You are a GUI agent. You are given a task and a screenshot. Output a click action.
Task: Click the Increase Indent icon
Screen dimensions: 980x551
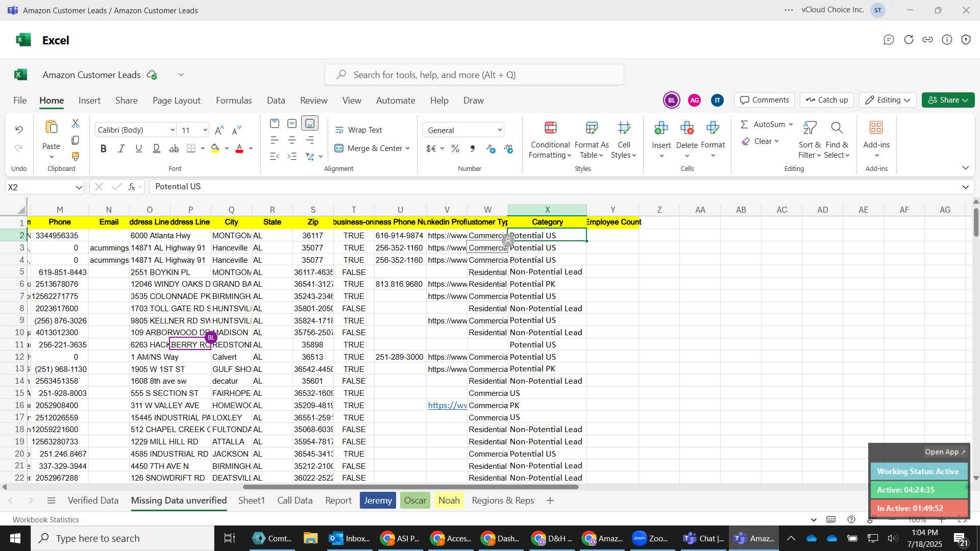(292, 156)
